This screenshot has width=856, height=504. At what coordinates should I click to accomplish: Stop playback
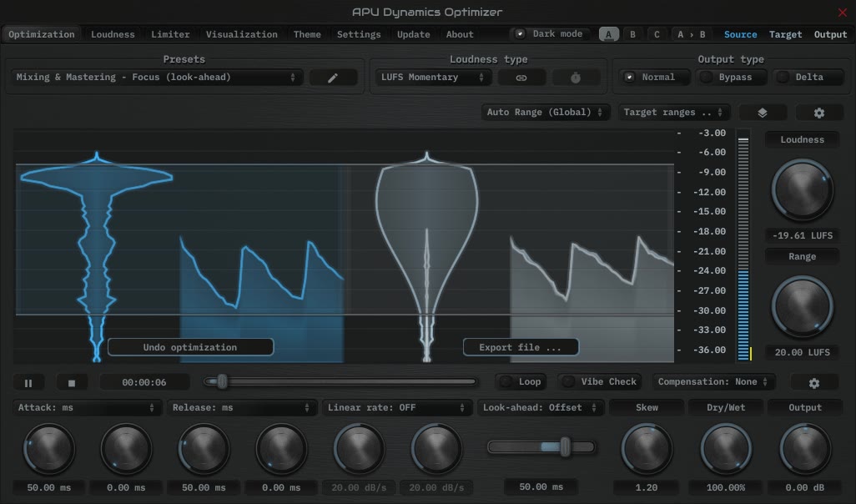click(x=72, y=383)
